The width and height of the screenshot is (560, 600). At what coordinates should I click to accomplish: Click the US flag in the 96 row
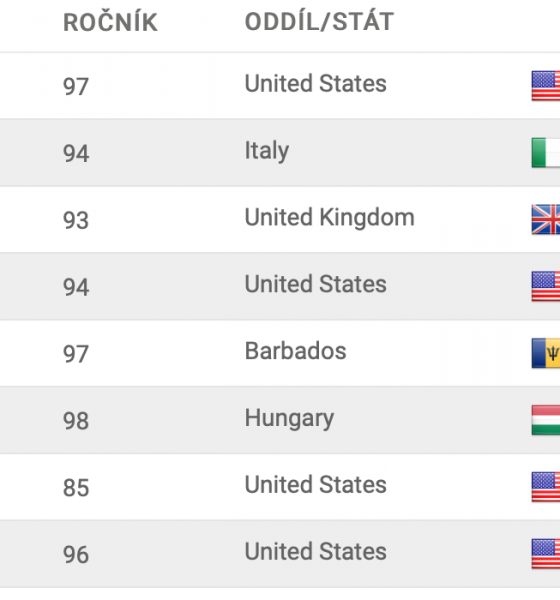tap(546, 554)
